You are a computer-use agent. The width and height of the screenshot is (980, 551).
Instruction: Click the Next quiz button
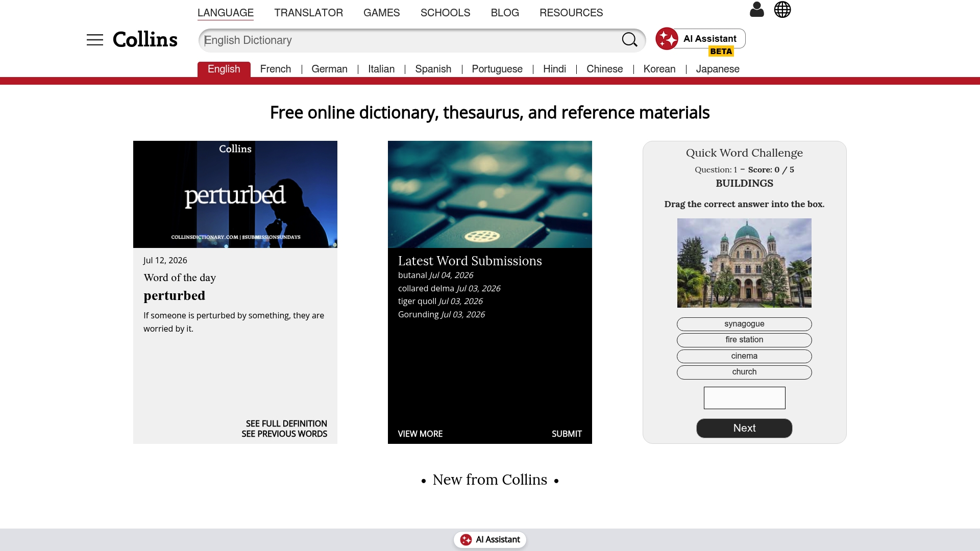[x=744, y=428]
